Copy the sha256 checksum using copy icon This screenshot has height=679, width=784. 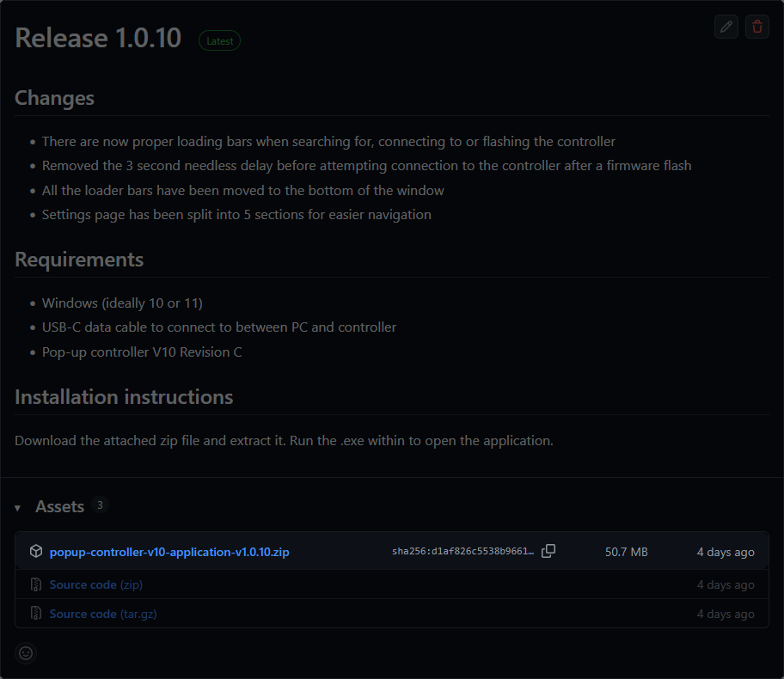tap(548, 551)
